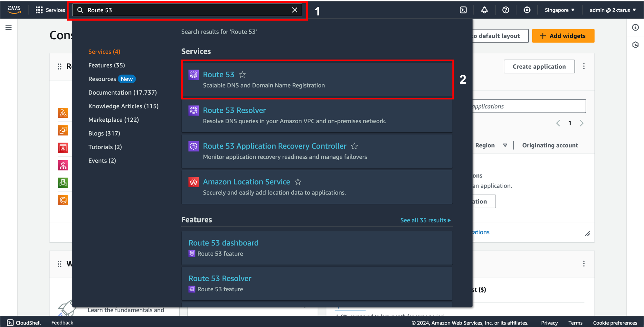Open the AWS home logo
Image resolution: width=644 pixels, height=327 pixels.
click(x=14, y=10)
